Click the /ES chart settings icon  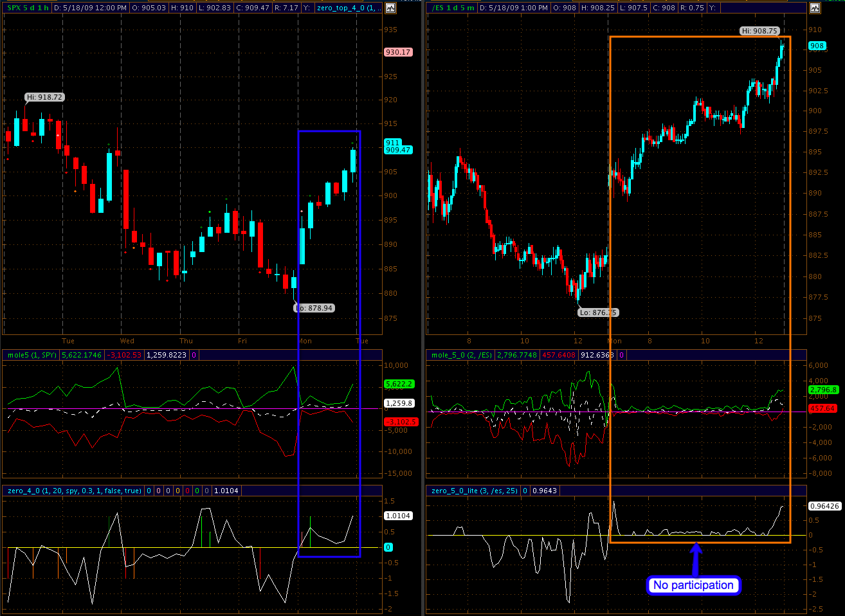(815, 8)
